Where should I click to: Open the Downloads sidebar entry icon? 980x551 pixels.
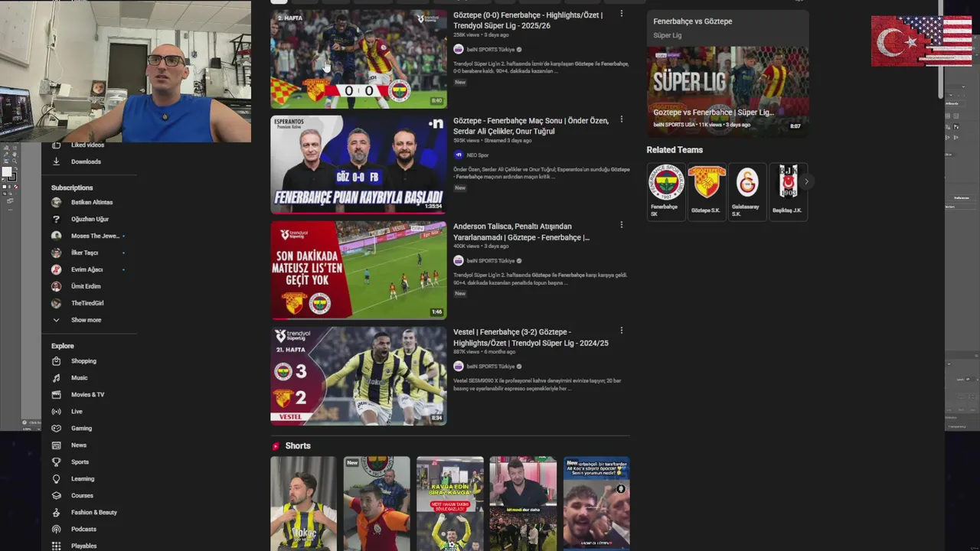pyautogui.click(x=56, y=161)
